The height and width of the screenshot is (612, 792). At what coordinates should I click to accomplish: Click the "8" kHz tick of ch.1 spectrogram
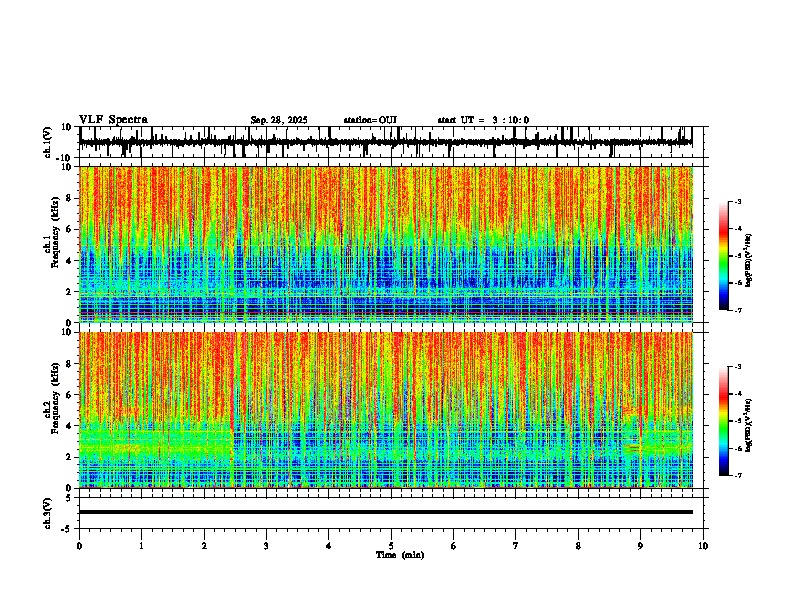70,198
